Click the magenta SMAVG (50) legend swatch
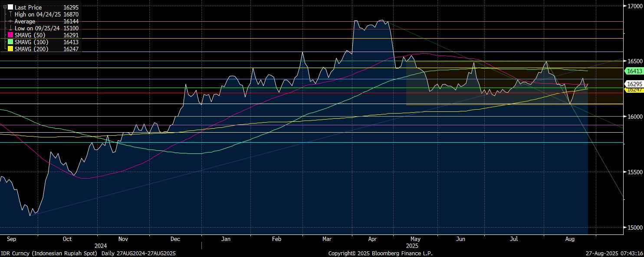Screen dimensions: 644x257 (x=10, y=35)
